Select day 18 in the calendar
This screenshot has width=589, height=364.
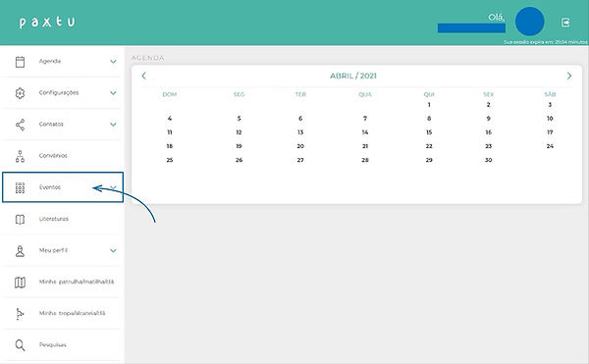170,146
